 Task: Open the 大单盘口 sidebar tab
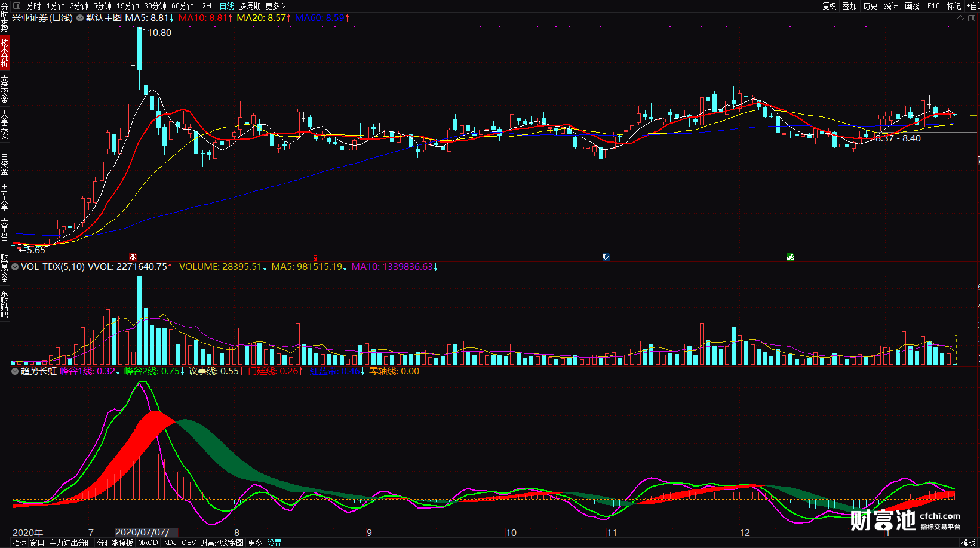tap(5, 232)
